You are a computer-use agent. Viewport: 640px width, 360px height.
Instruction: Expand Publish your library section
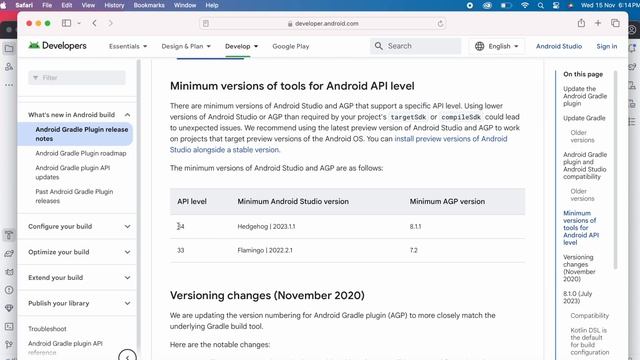coord(127,303)
